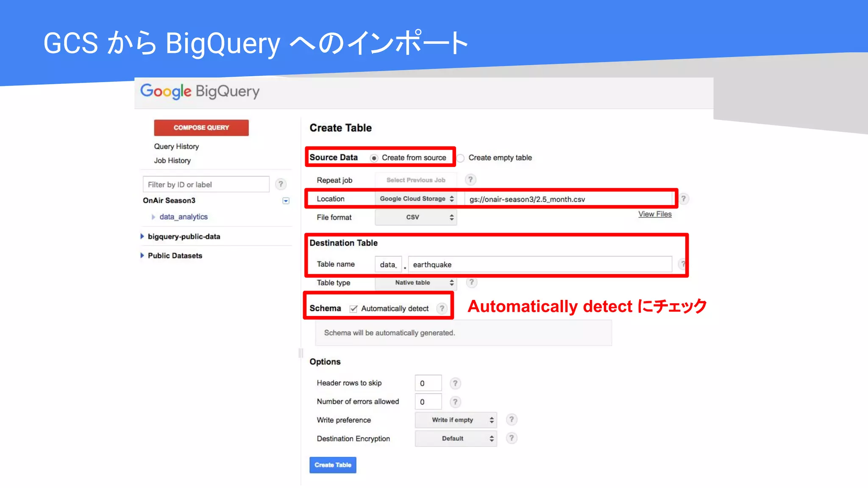Open the OnAir Season3 project dropdown arrow

pyautogui.click(x=286, y=201)
